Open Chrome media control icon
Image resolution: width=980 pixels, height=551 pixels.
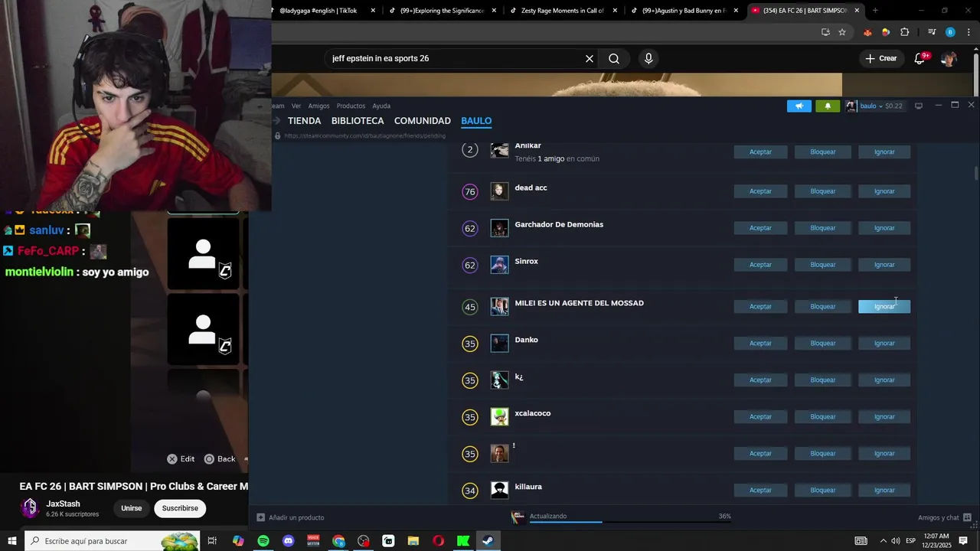tap(932, 32)
